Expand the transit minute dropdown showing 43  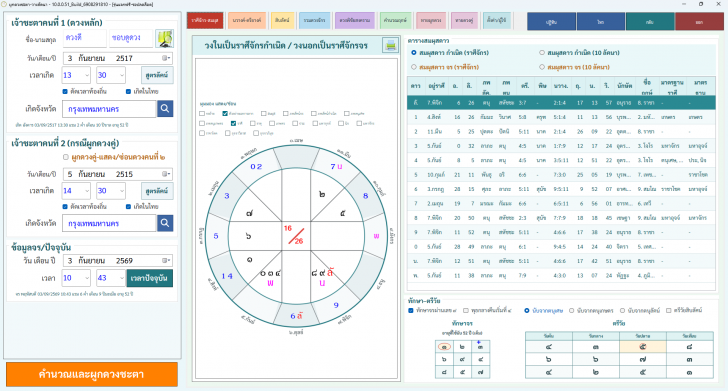click(122, 278)
